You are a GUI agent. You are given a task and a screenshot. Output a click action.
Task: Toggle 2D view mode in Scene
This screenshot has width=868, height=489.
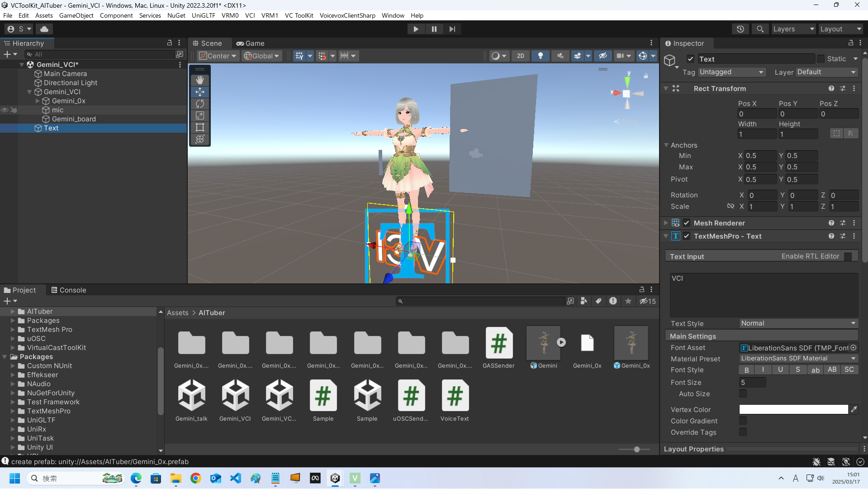521,56
